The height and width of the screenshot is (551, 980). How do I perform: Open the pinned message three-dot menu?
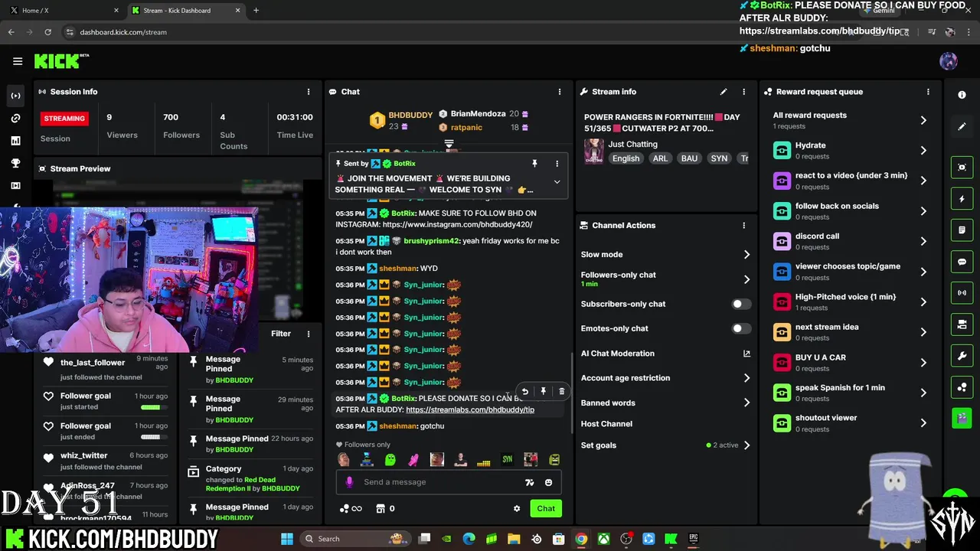pos(557,164)
